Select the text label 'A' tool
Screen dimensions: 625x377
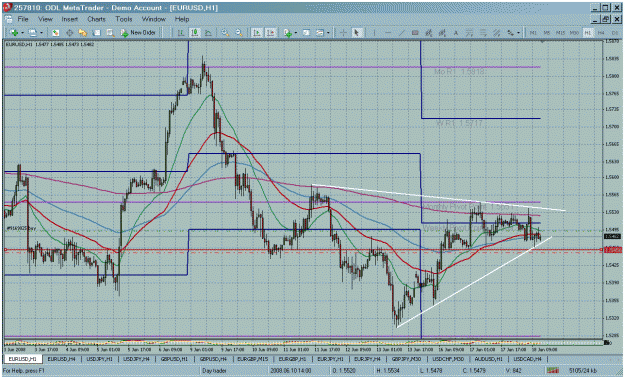(456, 33)
